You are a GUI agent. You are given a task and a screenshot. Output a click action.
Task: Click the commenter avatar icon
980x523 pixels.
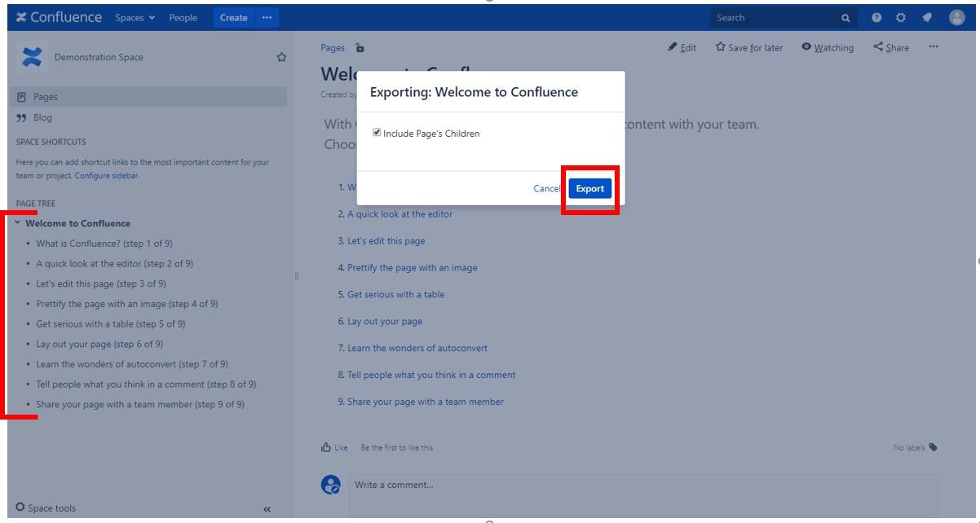click(x=331, y=485)
